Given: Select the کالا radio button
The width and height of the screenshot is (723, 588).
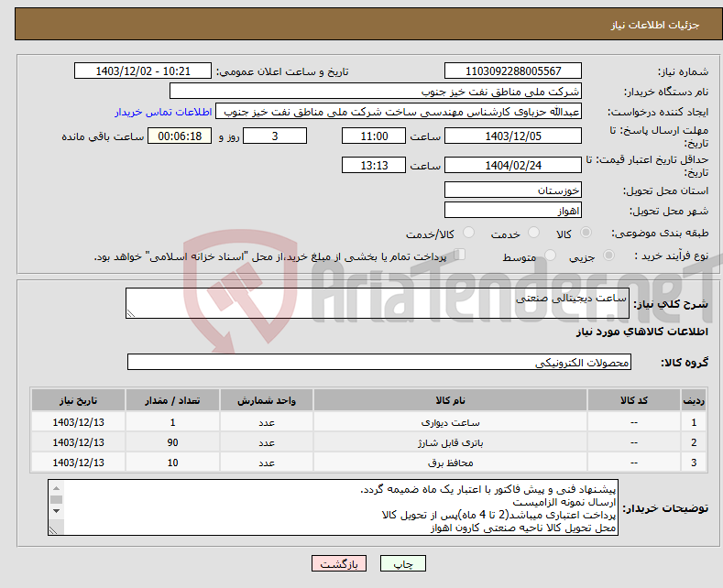Looking at the screenshot, I should click(586, 233).
